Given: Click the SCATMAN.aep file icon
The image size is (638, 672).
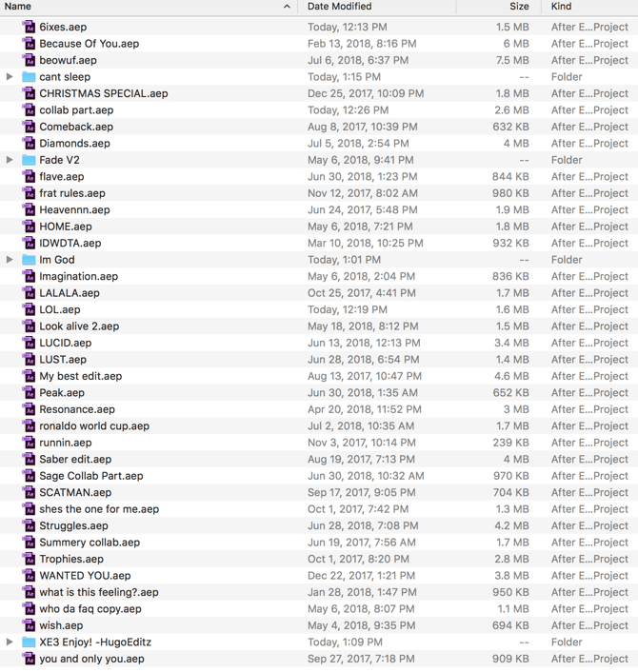Looking at the screenshot, I should pyautogui.click(x=29, y=492).
